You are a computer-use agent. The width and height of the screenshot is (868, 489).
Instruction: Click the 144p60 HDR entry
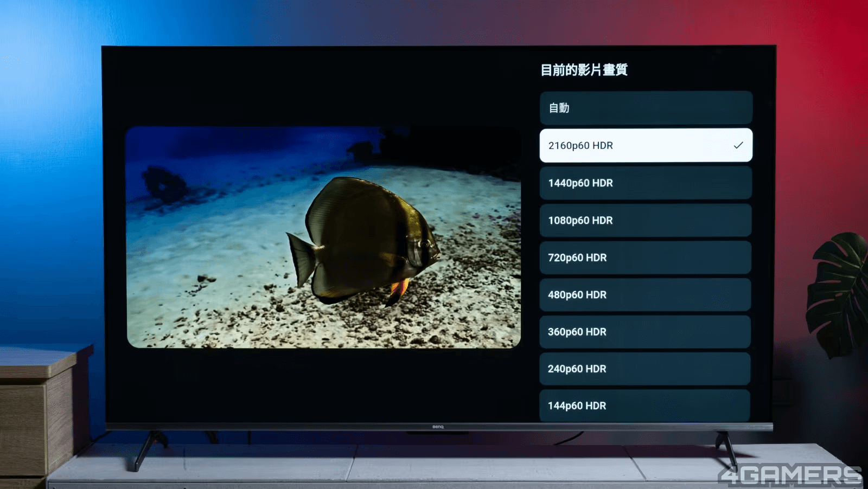pos(646,406)
